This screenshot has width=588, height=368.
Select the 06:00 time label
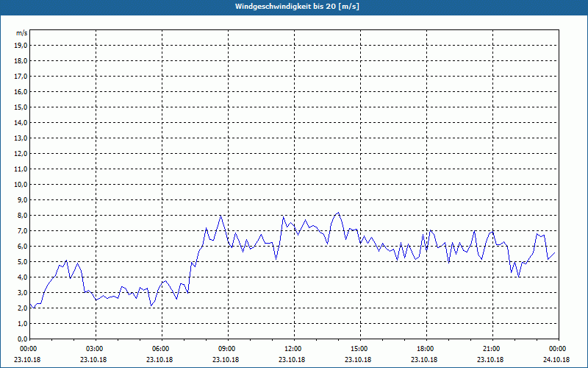162,349
